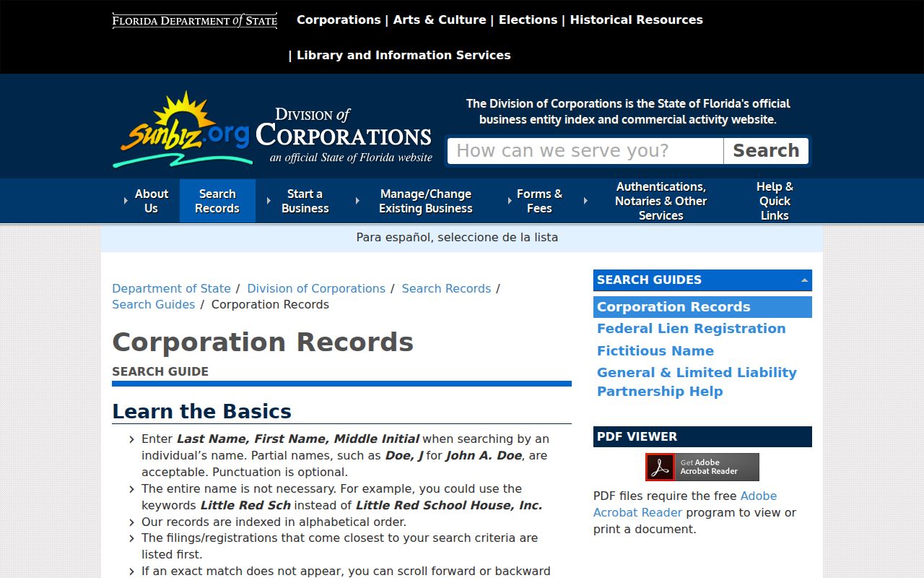
Task: Open Manage/Change Existing Business menu
Action: (425, 201)
